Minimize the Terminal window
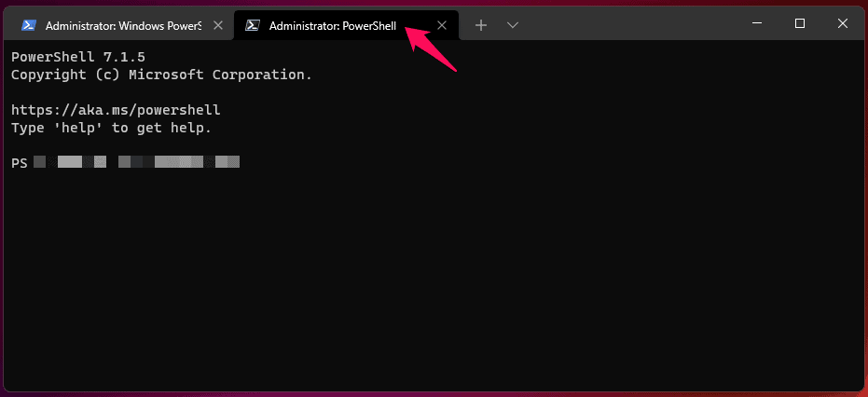 pos(756,24)
